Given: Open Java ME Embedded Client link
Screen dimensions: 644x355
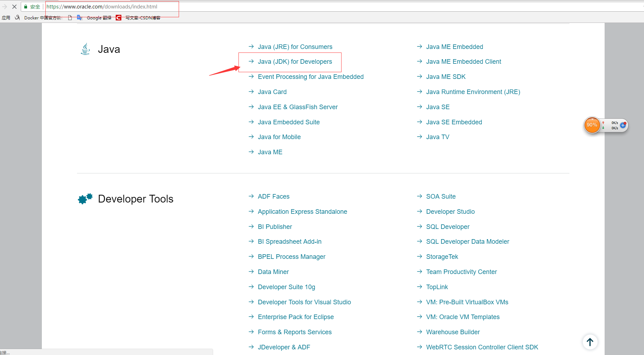Looking at the screenshot, I should click(464, 62).
